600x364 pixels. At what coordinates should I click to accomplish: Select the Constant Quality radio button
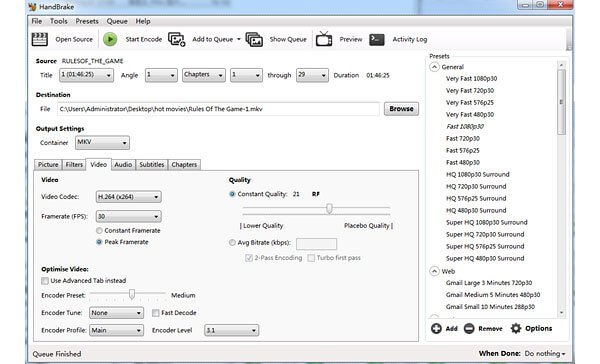pyautogui.click(x=232, y=194)
